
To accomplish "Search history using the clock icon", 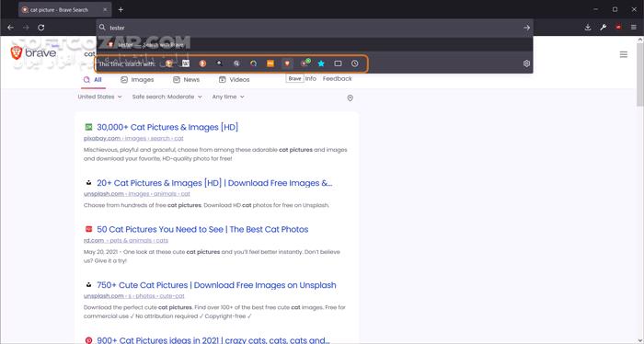I will coord(355,63).
